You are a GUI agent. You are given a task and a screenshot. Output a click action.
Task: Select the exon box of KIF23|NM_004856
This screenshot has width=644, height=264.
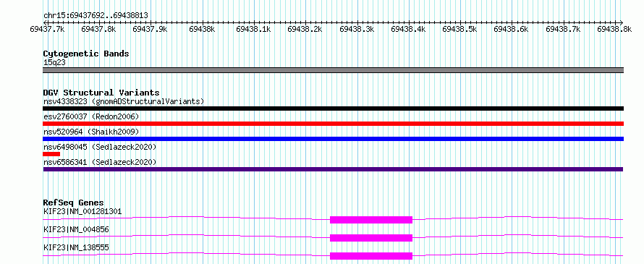tap(371, 238)
